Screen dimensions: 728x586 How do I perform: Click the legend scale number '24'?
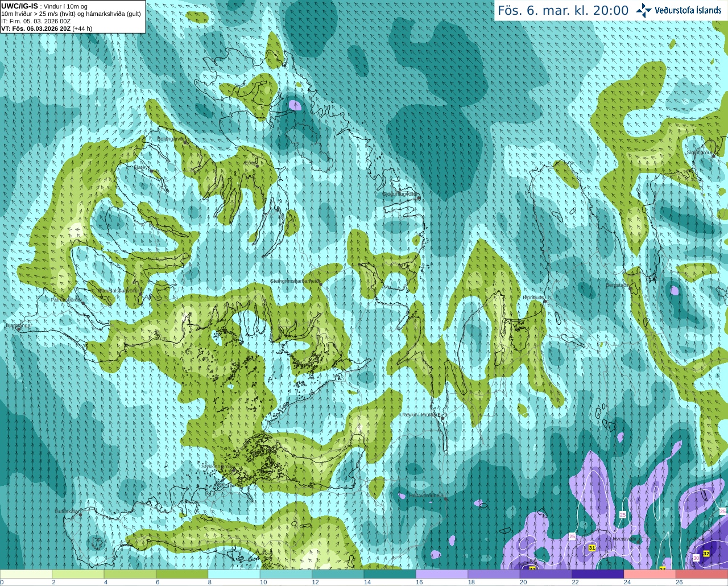coord(627,582)
